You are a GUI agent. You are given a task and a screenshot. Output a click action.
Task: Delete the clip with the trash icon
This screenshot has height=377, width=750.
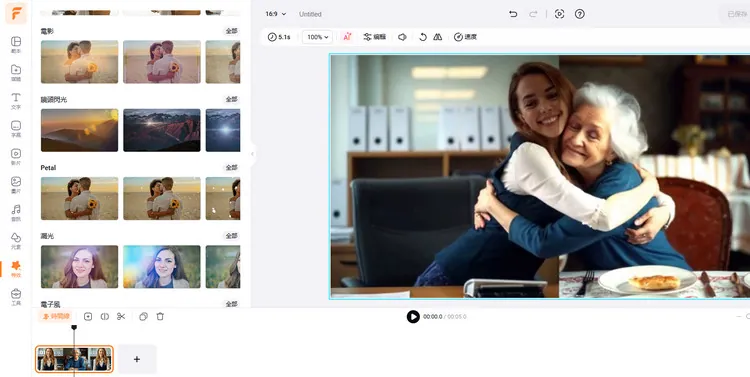(160, 316)
